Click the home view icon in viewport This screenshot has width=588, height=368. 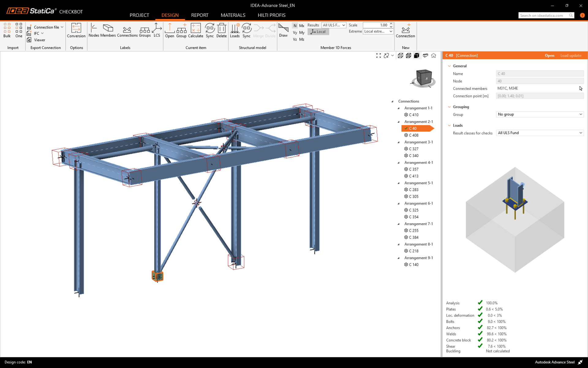click(x=434, y=56)
